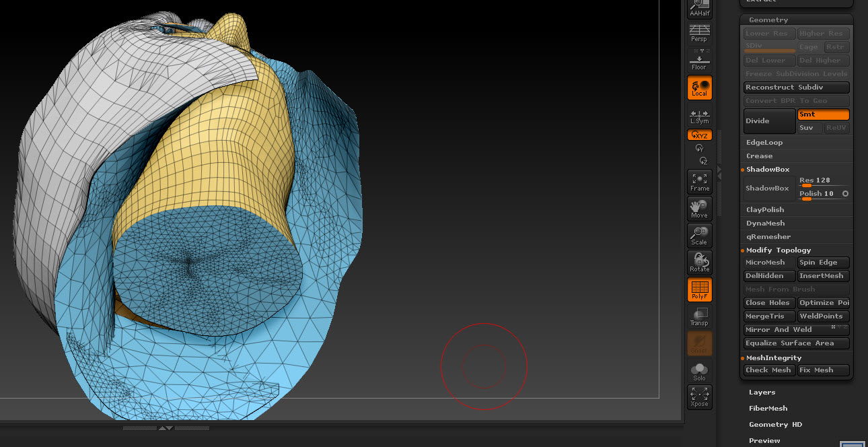Screen dimensions: 868x447
Task: Adjust the Res 128 slider
Action: point(824,182)
